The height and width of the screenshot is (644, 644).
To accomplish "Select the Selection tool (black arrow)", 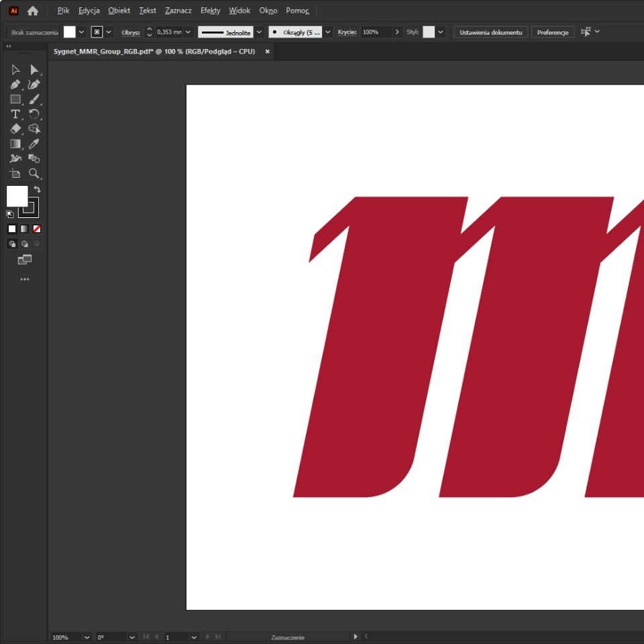I will (15, 70).
